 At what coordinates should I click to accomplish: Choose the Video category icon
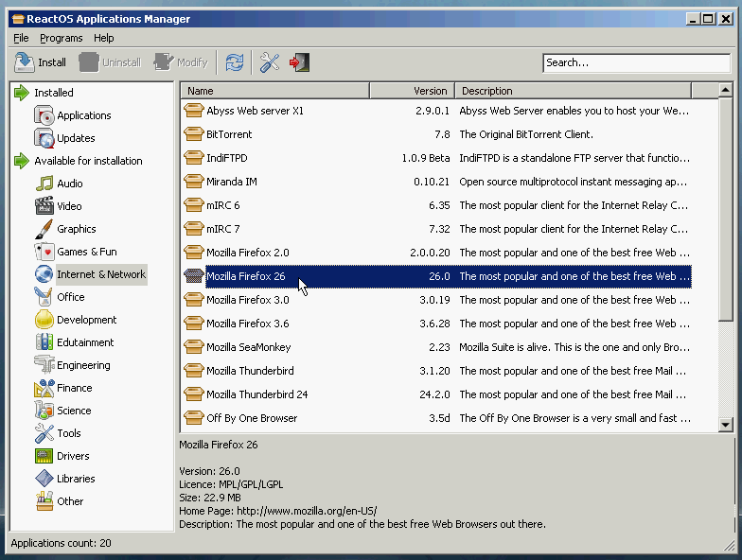coord(44,206)
